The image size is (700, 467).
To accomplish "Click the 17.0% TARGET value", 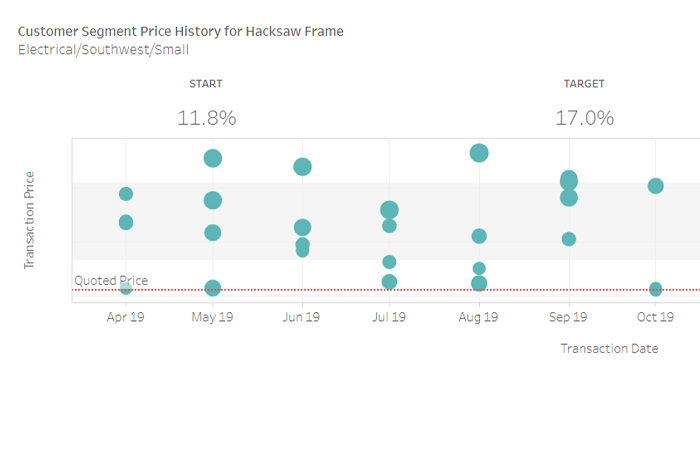I will (x=585, y=118).
